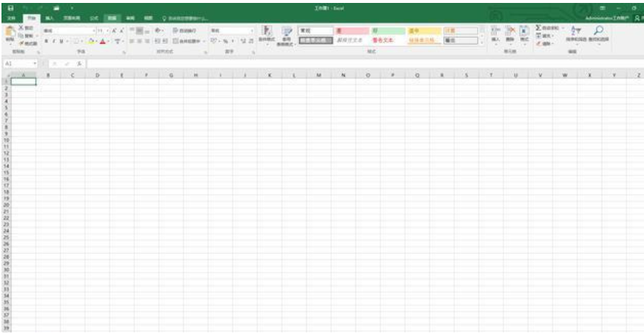Toggle bold formatting
This screenshot has width=644, height=334.
[46, 41]
